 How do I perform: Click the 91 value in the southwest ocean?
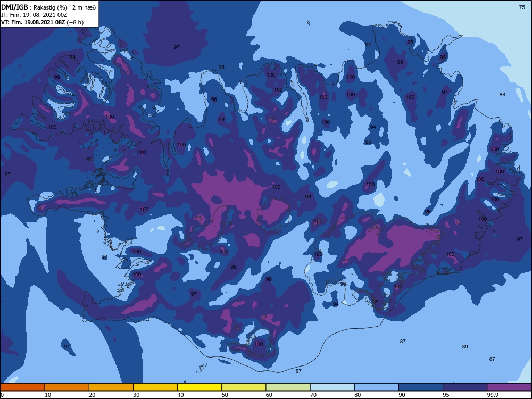point(67,346)
